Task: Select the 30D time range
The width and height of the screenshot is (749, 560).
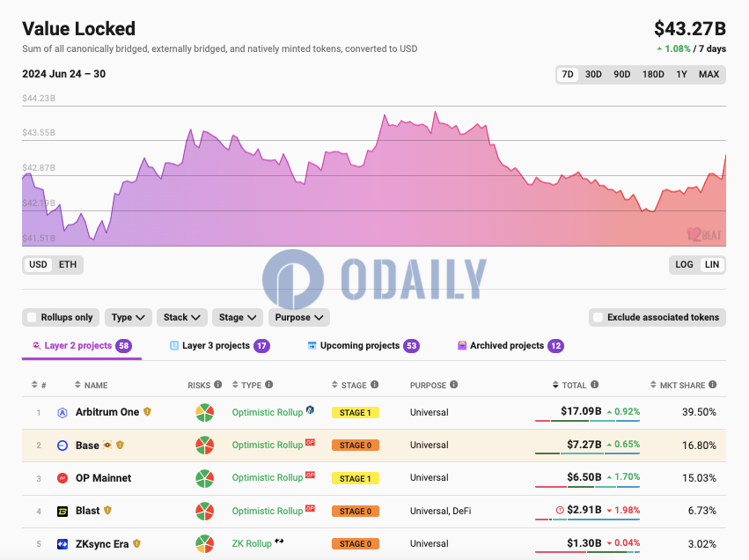Action: (593, 75)
